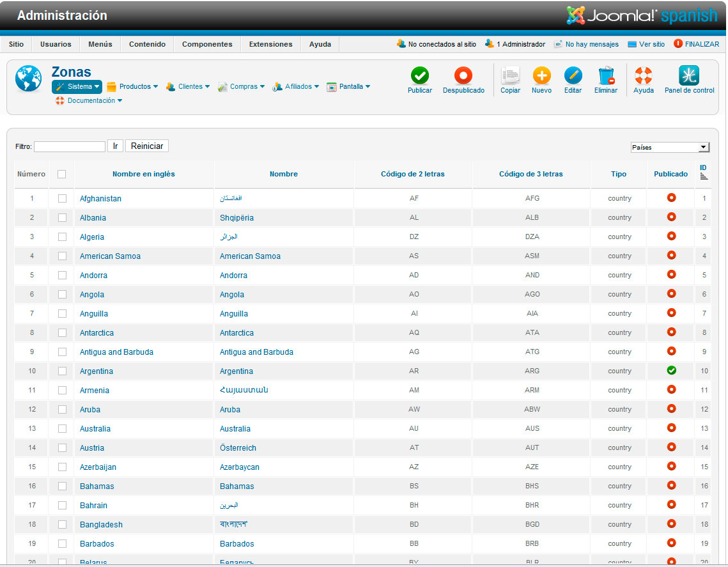Open the Menús menu

click(100, 44)
